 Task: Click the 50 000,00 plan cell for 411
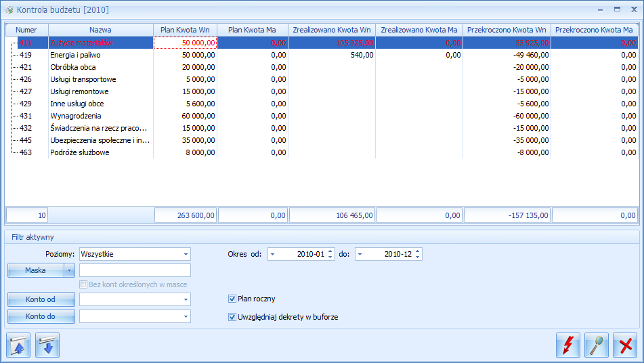(186, 43)
